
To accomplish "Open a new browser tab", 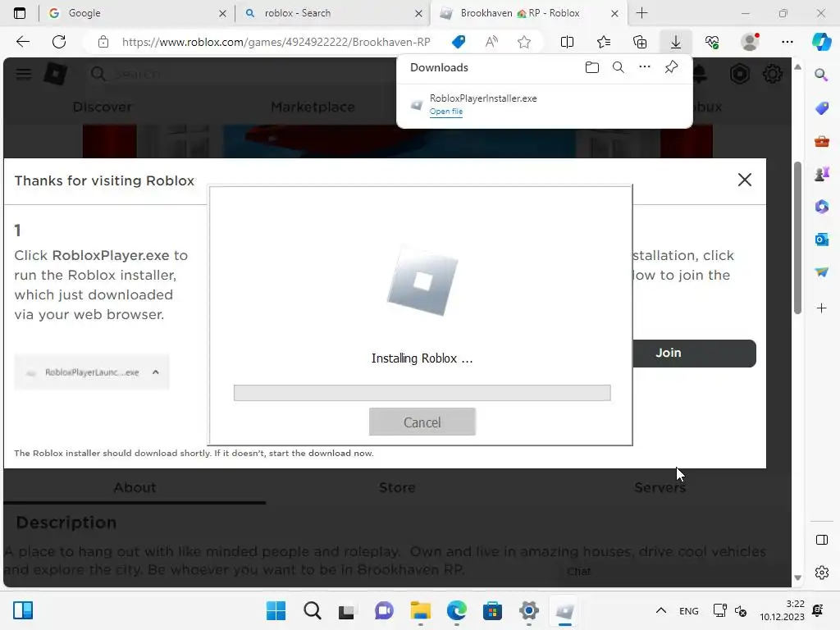I will coord(641,13).
